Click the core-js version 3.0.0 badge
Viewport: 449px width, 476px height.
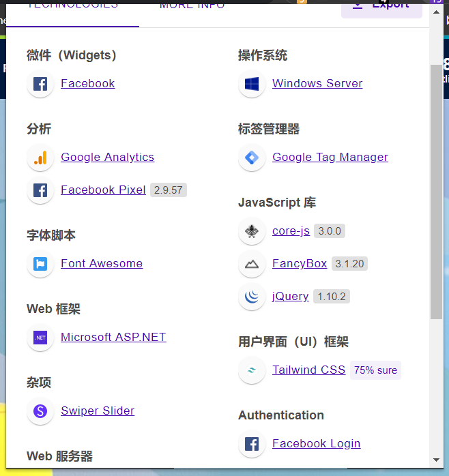click(330, 231)
